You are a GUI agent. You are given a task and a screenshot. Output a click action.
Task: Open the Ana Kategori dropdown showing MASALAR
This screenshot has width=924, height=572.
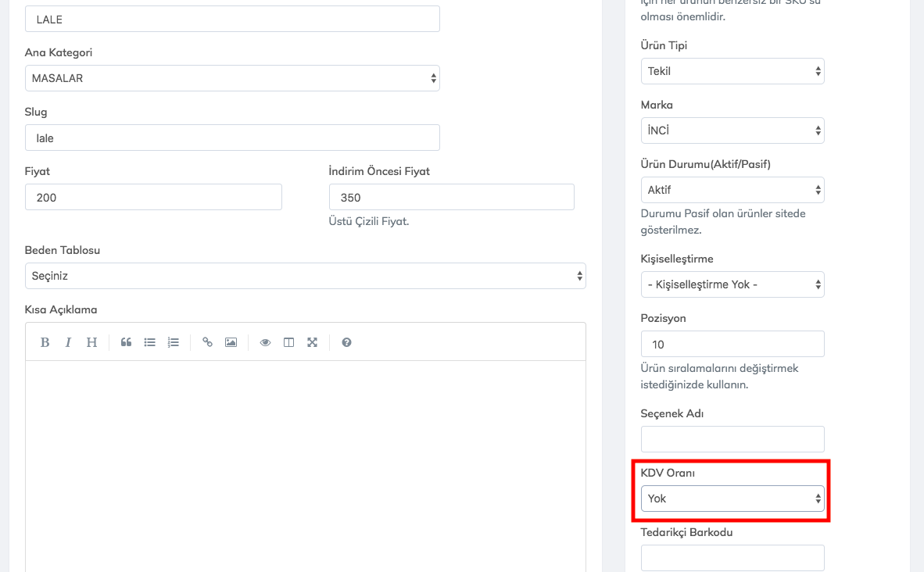(x=232, y=78)
